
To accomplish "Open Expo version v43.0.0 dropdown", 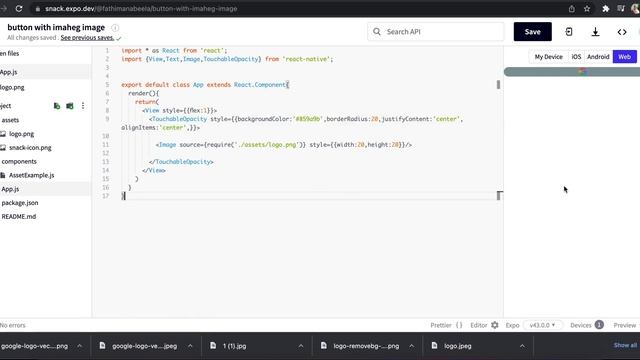I will tap(542, 325).
